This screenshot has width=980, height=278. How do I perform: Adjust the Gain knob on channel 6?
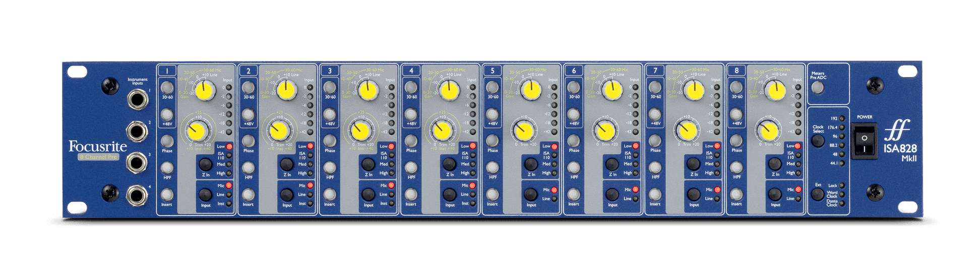pyautogui.click(x=611, y=91)
